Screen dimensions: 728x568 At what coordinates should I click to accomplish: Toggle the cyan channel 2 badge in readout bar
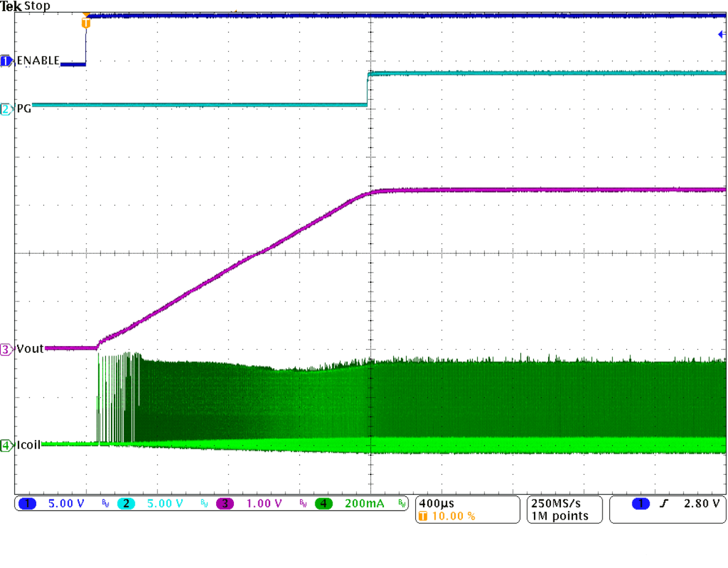click(126, 504)
